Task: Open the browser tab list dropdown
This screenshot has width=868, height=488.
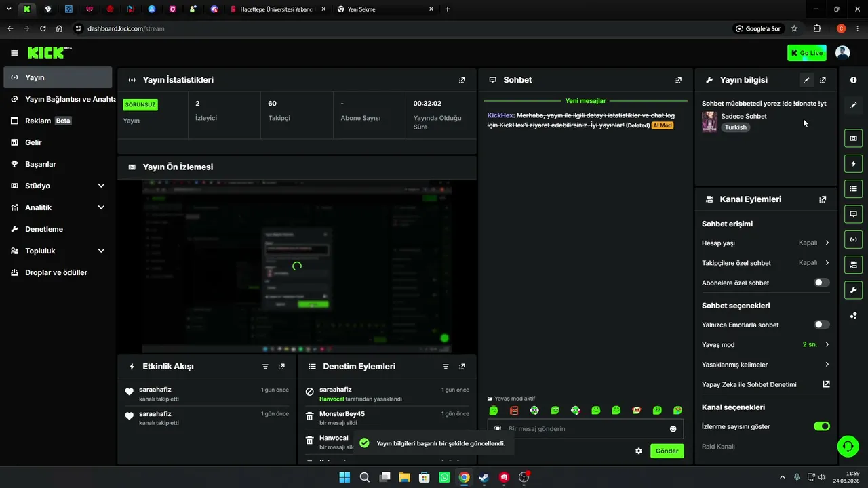Action: (x=9, y=9)
